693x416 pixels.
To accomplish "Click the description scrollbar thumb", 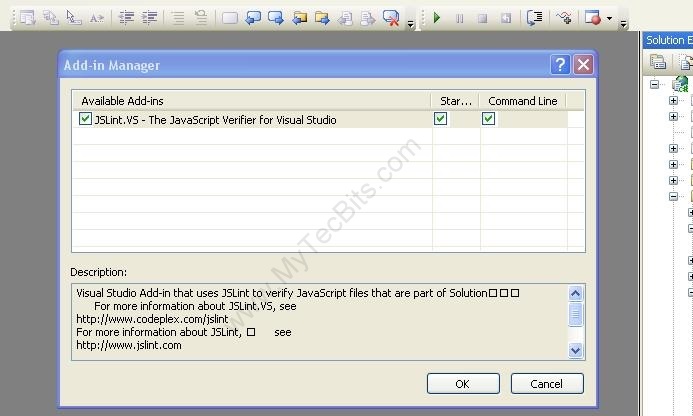I will [575, 315].
